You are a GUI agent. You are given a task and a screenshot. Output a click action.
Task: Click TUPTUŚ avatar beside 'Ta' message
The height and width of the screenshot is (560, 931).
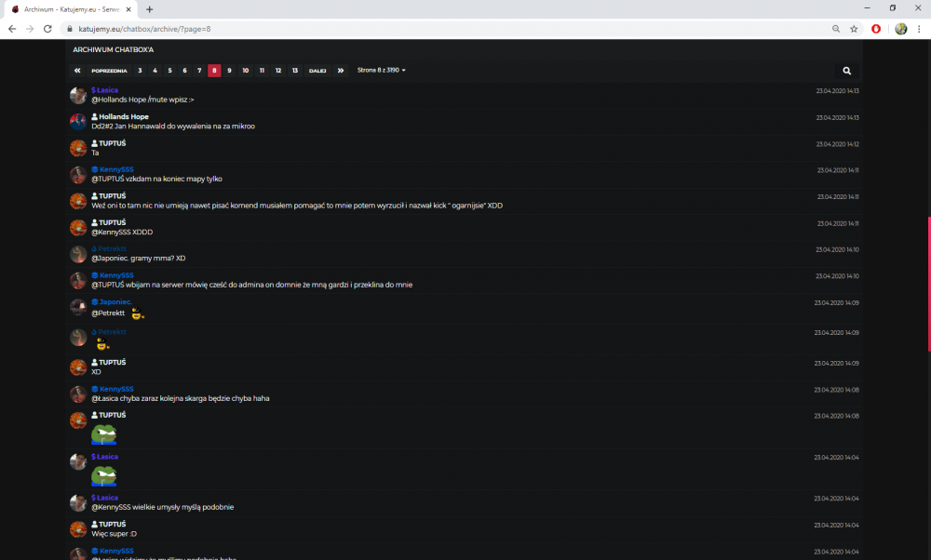tap(78, 148)
